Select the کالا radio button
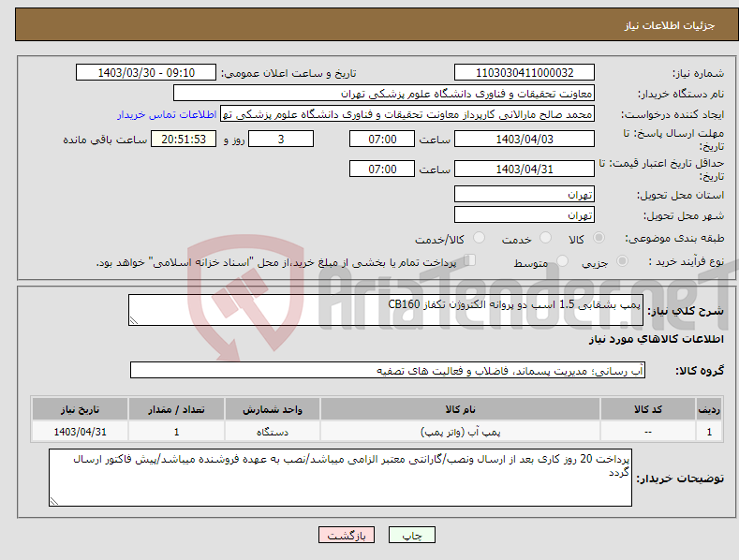This screenshot has height=560, width=739. point(599,238)
